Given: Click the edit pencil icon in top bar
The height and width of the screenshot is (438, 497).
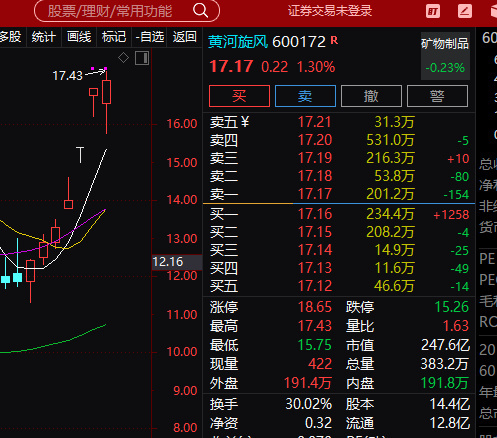Looking at the screenshot, I should [465, 11].
